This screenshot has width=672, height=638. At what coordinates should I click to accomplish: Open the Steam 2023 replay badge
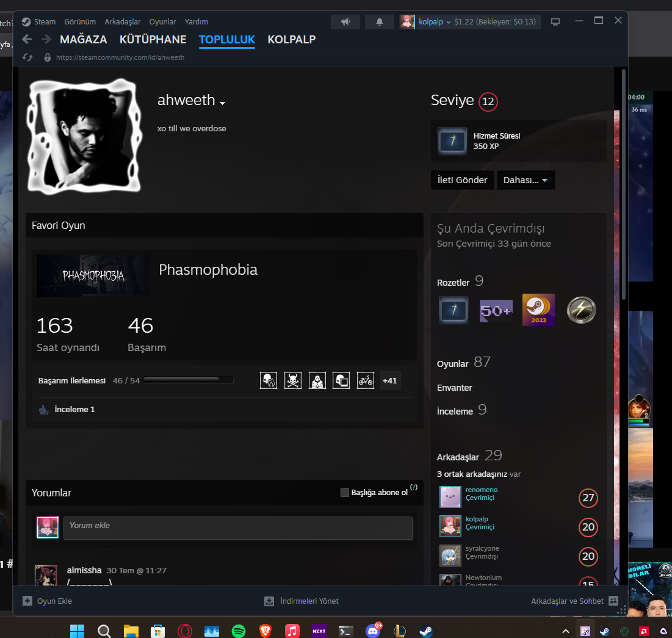tap(539, 310)
